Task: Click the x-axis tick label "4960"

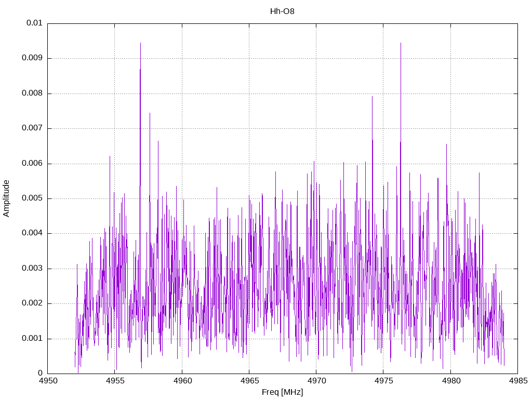Action: click(182, 381)
